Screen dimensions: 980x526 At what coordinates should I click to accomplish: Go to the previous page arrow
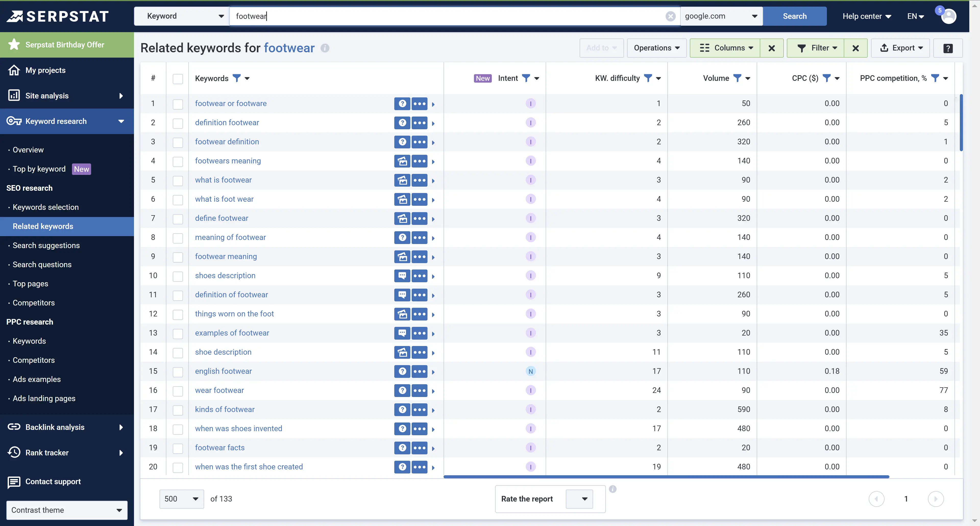coord(876,499)
